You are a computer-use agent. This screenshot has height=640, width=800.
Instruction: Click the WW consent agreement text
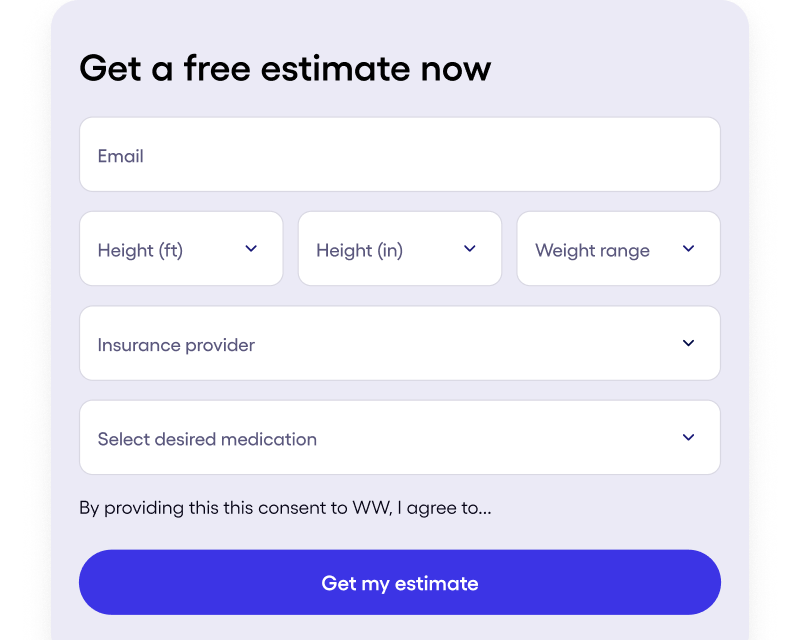(x=285, y=508)
